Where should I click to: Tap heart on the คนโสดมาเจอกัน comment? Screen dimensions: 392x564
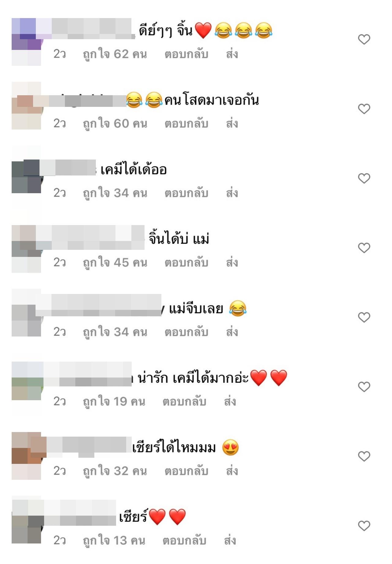(364, 109)
